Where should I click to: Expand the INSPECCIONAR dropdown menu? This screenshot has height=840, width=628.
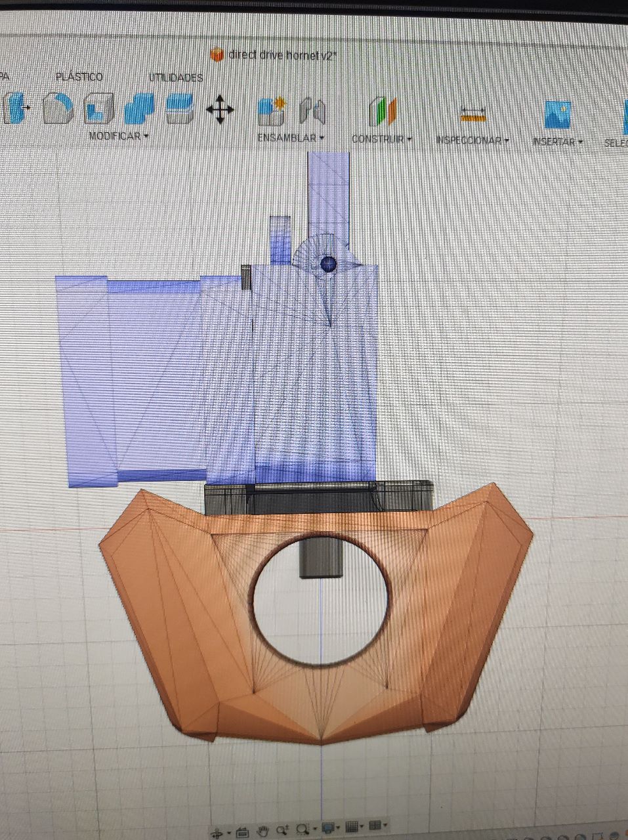[472, 140]
